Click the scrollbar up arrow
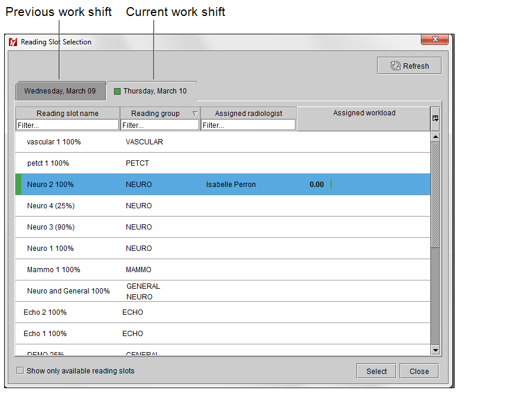The height and width of the screenshot is (400, 532). pyautogui.click(x=435, y=136)
